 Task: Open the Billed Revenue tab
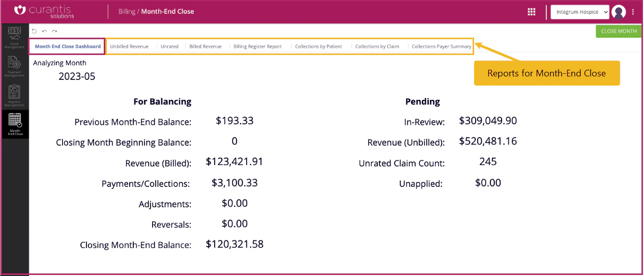(206, 46)
